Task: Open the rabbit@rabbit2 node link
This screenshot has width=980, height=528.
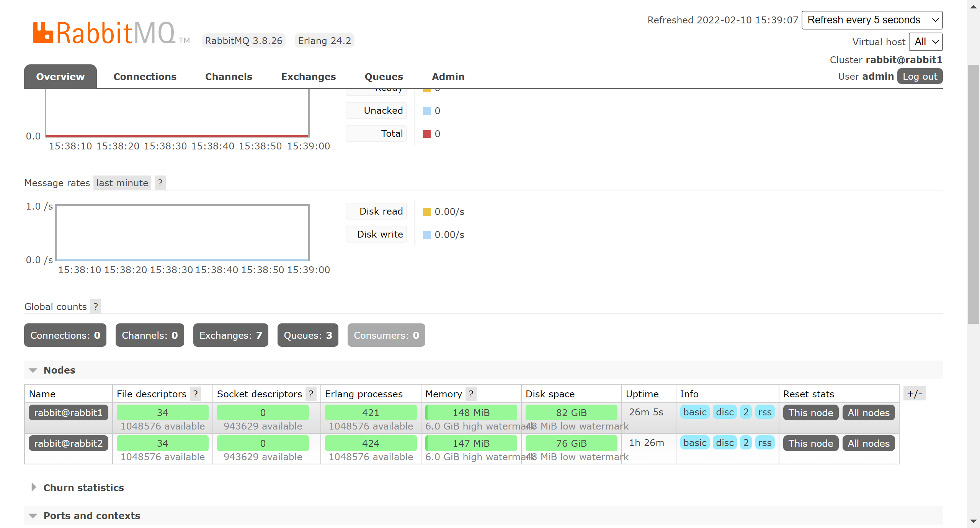Action: 69,443
